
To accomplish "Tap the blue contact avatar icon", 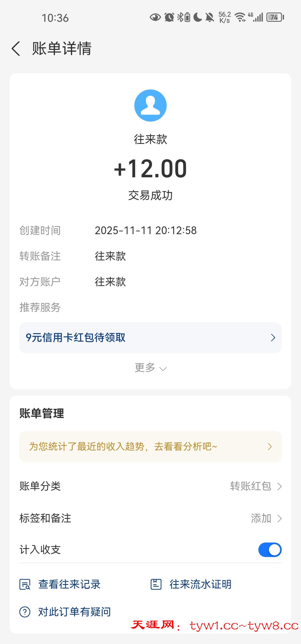I will [x=151, y=105].
